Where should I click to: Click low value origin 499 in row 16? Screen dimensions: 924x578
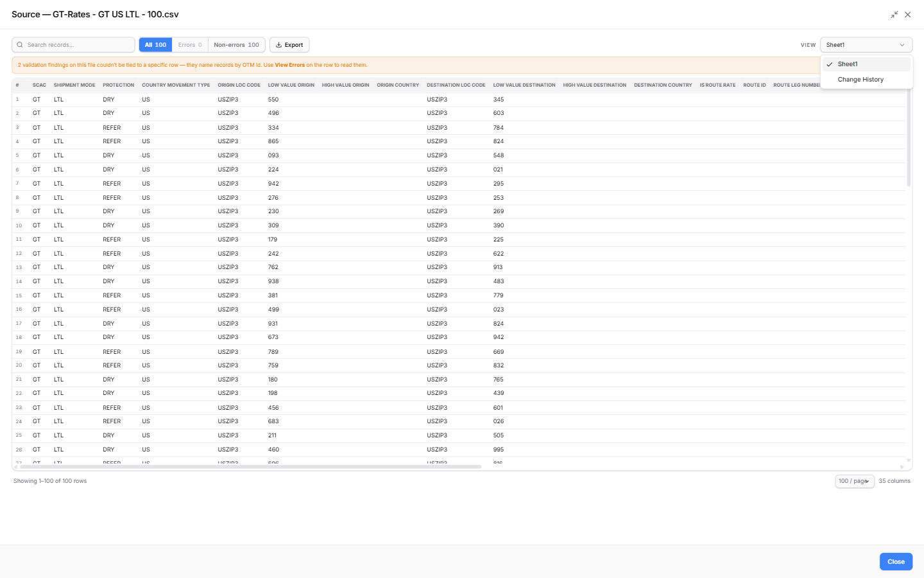(x=273, y=310)
